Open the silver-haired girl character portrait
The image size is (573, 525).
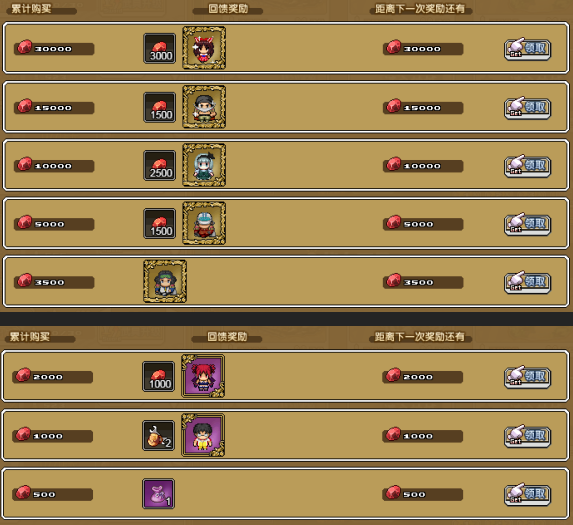click(x=204, y=165)
